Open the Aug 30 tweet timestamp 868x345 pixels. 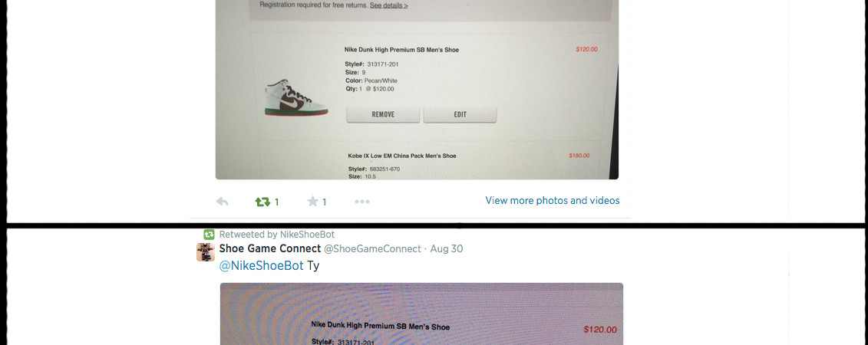pos(446,249)
